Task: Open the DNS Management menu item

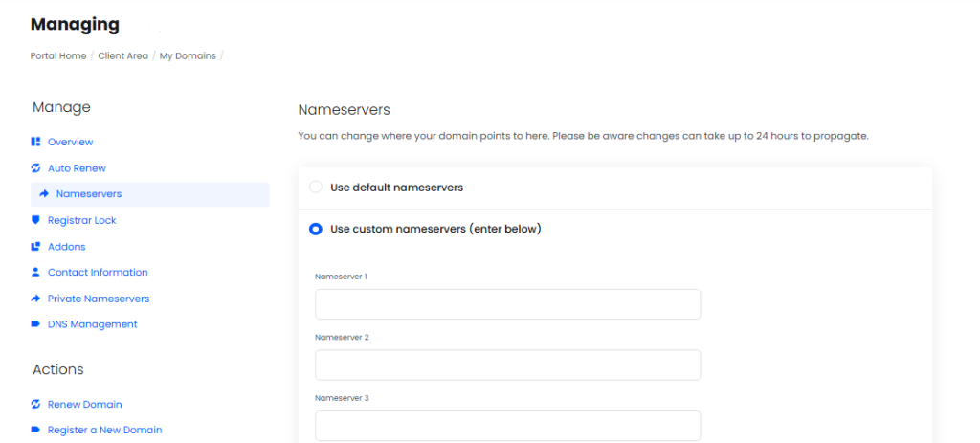Action: 92,324
